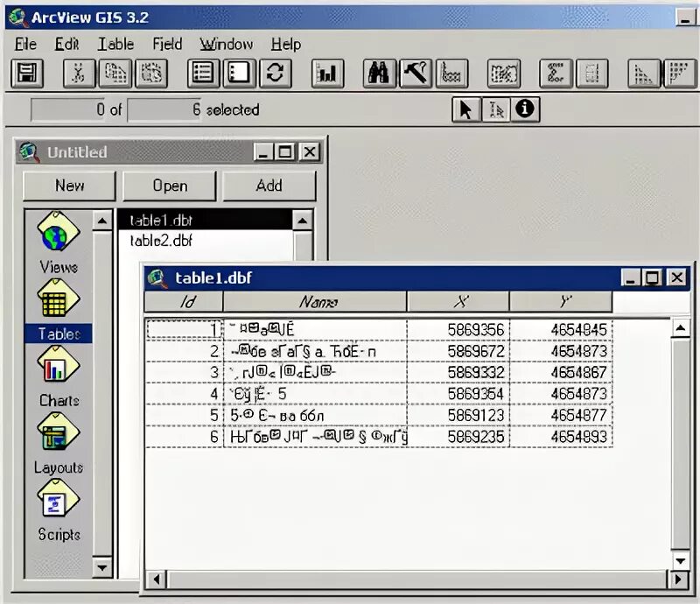
Task: Open the File menu
Action: coord(25,45)
